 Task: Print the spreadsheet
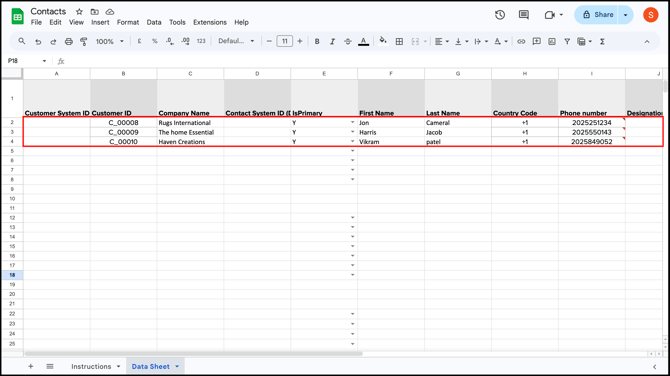click(x=68, y=41)
